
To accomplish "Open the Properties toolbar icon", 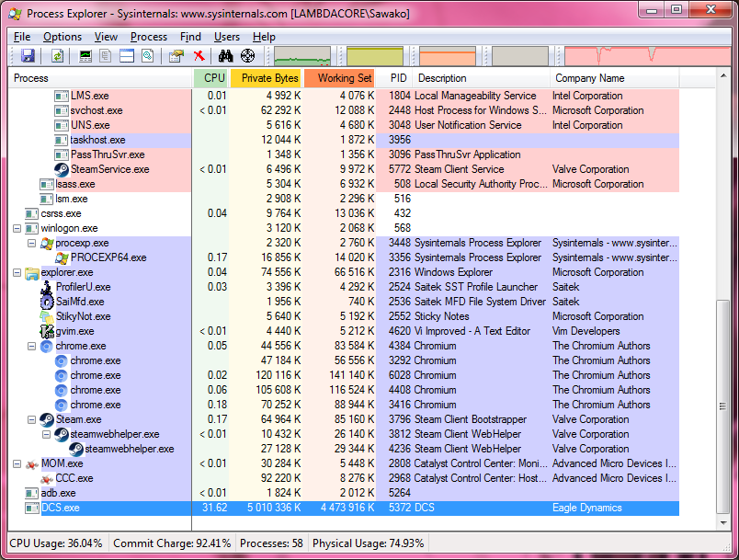I will [x=176, y=56].
